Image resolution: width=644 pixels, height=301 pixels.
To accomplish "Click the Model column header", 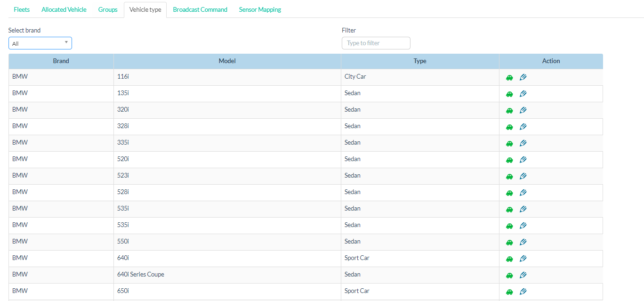I will (x=227, y=61).
